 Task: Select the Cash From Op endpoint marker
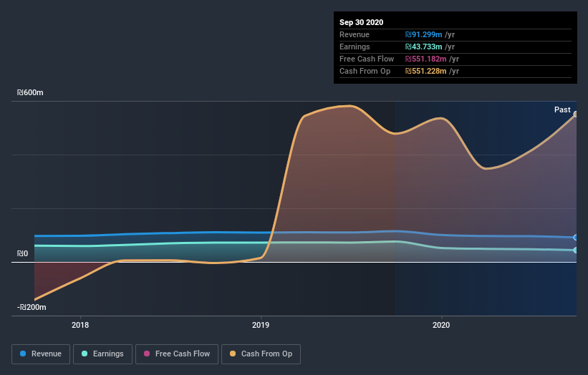click(x=576, y=114)
